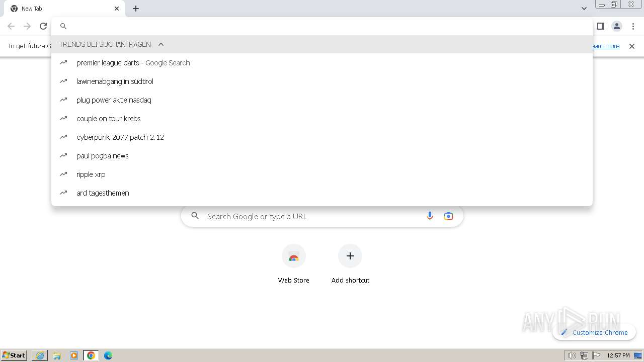Click the Learn more link
This screenshot has height=362, width=644.
(x=605, y=46)
